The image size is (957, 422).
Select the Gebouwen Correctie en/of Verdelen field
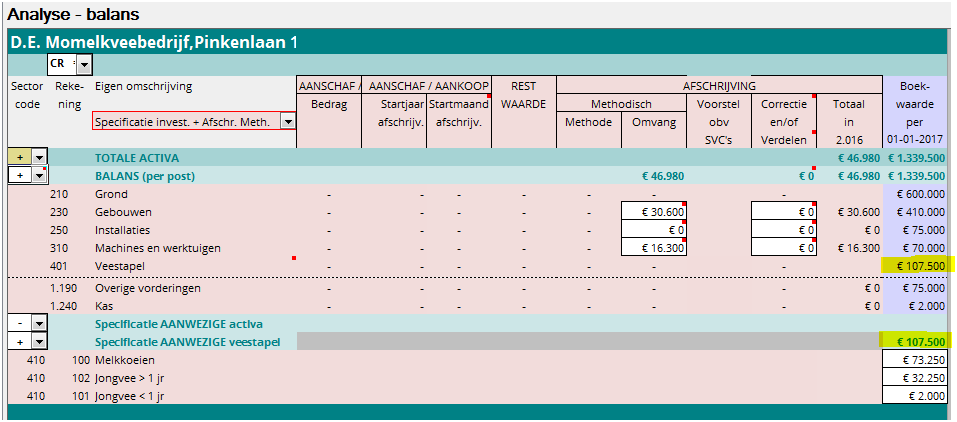pyautogui.click(x=783, y=211)
